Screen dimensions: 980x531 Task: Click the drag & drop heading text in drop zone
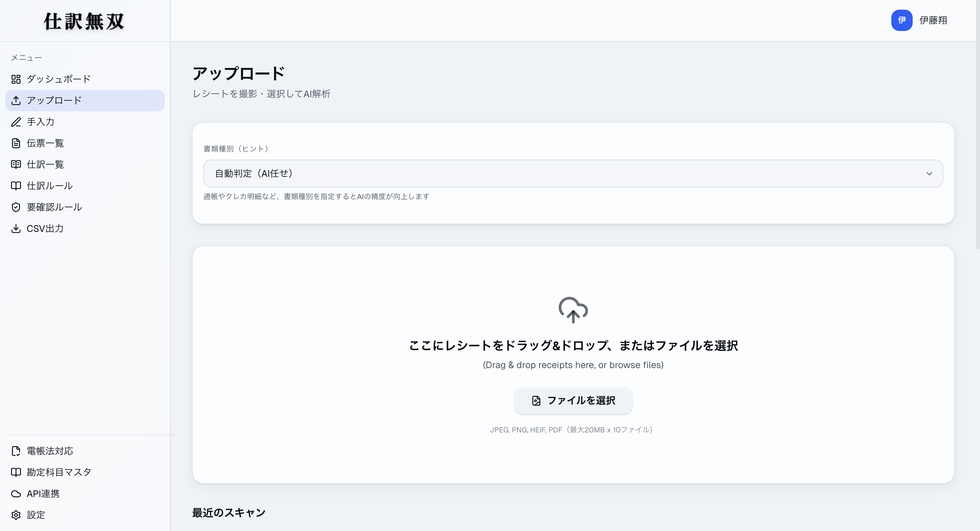573,345
